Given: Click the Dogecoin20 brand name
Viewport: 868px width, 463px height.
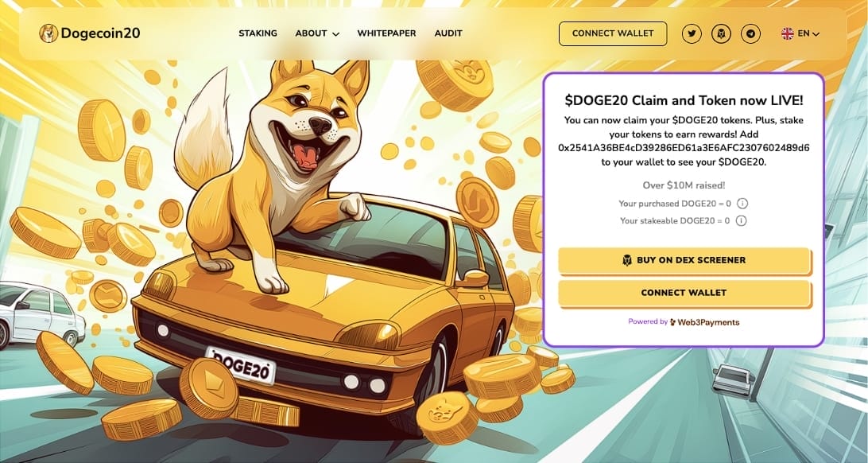Looking at the screenshot, I should (100, 33).
